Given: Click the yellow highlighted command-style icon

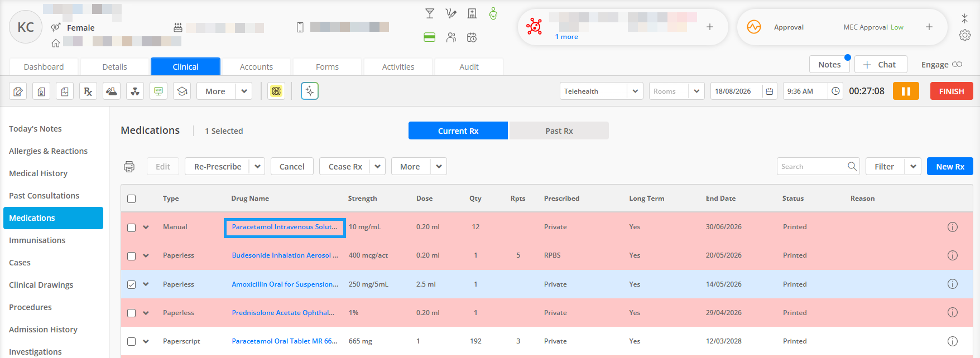Looking at the screenshot, I should click(276, 91).
